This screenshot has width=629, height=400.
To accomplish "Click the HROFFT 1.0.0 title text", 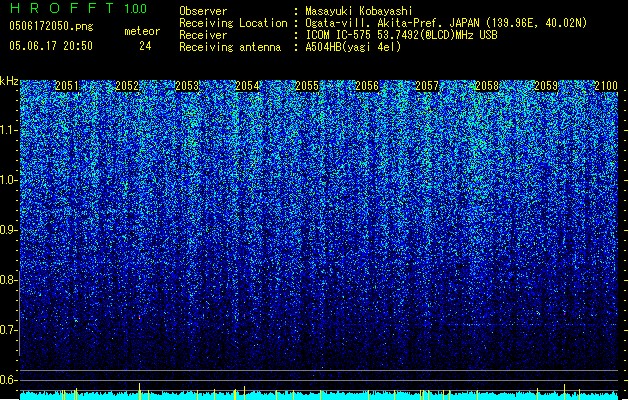I will pos(79,8).
